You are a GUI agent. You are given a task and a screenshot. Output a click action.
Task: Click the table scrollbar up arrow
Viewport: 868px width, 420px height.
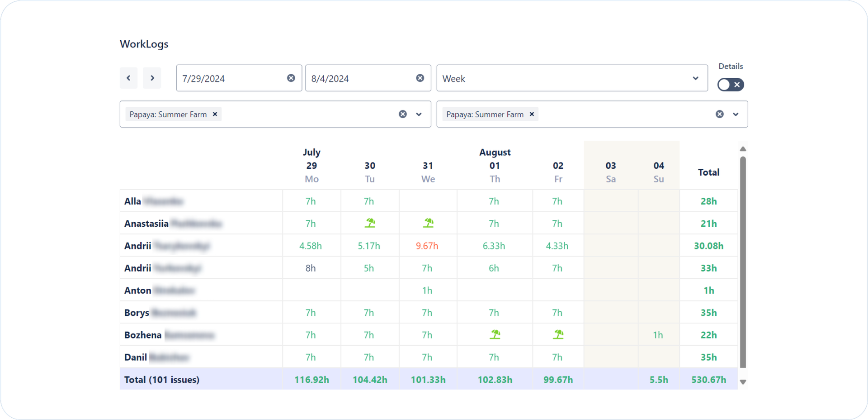(743, 149)
